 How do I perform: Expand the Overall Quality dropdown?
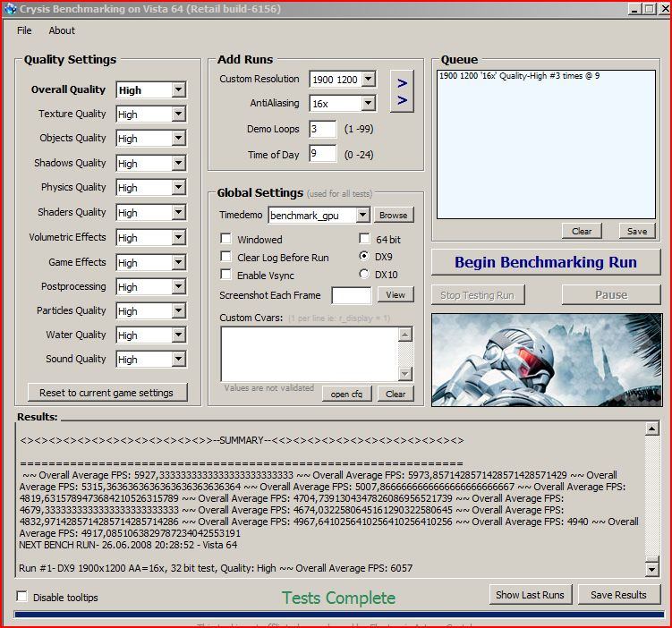(178, 90)
